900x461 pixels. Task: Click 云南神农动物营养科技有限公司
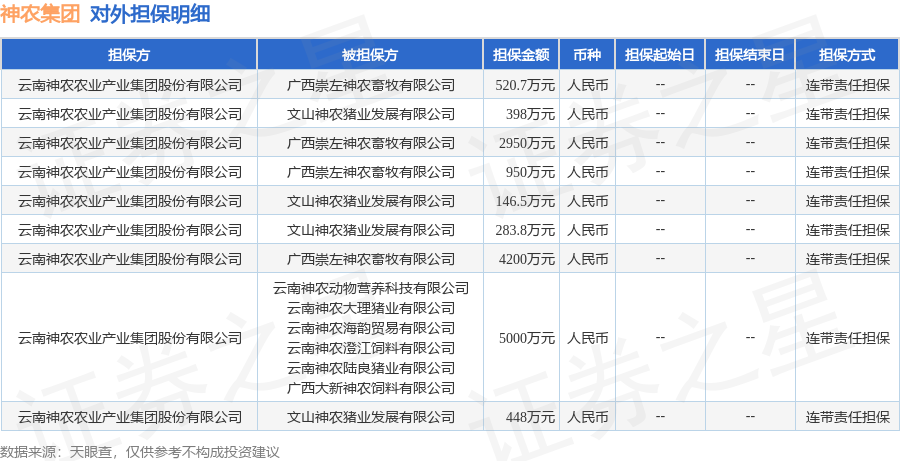tap(371, 288)
